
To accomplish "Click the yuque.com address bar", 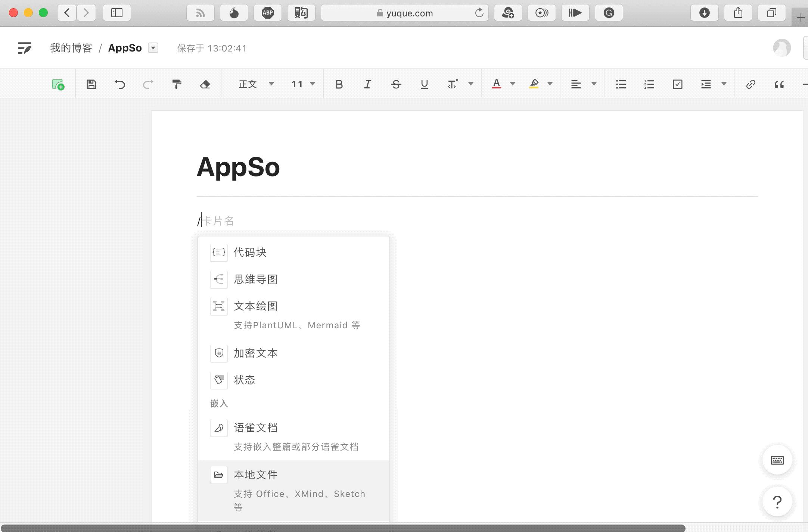I will pos(405,13).
